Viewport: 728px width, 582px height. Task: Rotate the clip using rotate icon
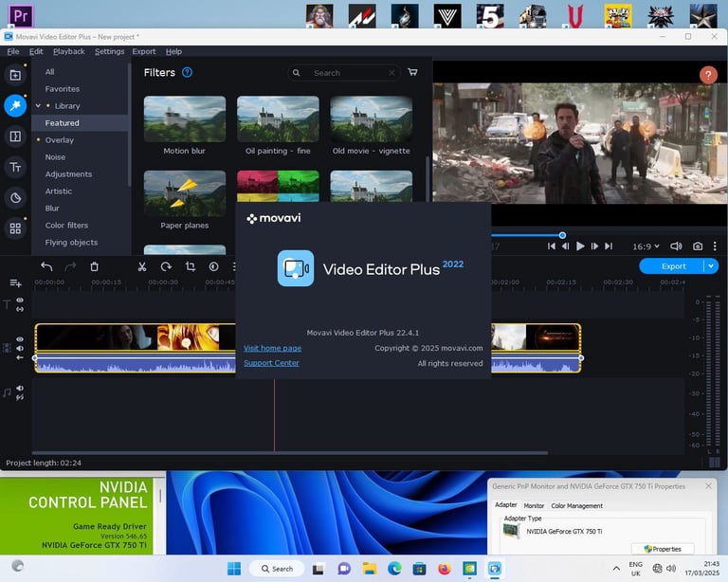[x=166, y=266]
